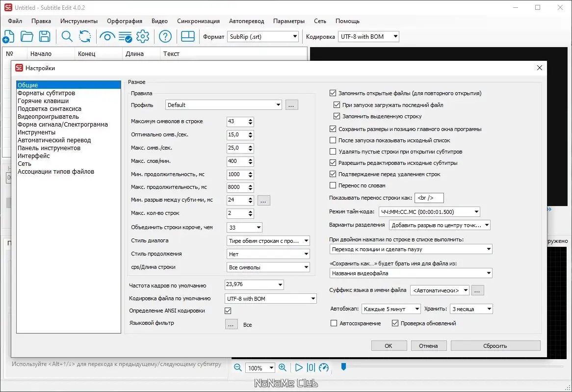
Task: Enable the Автосохранение checkbox
Action: click(x=334, y=323)
